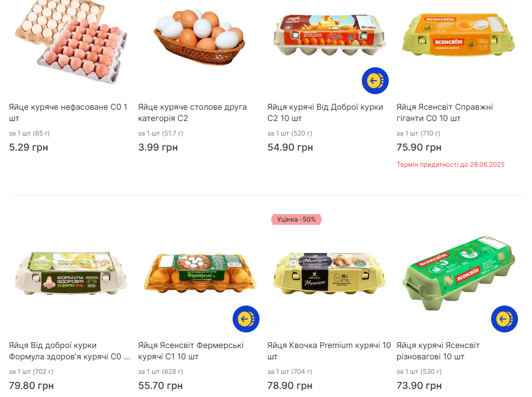Click the 3.99 грн price label
The width and height of the screenshot is (532, 397).
pos(157,147)
